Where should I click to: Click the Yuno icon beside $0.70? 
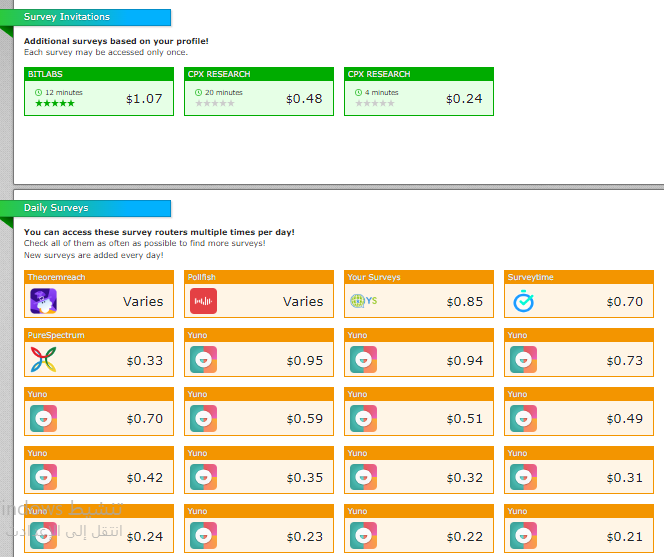pos(43,418)
